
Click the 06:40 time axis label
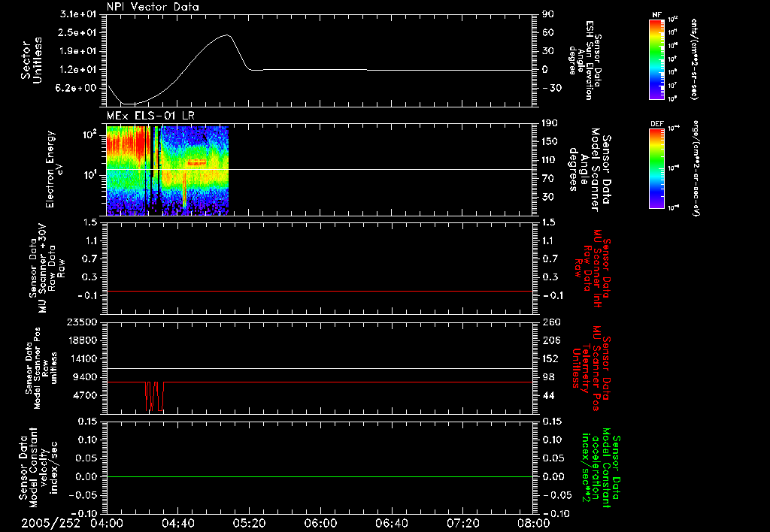tap(391, 523)
